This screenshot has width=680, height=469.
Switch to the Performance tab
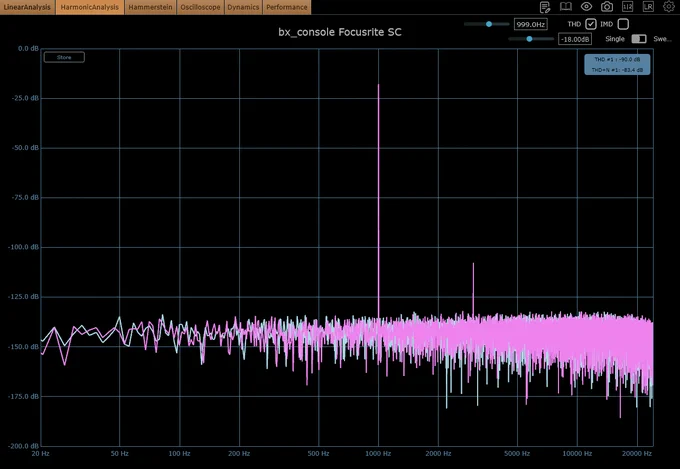(x=287, y=7)
